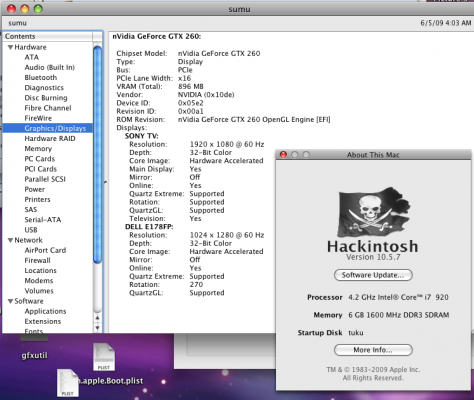The width and height of the screenshot is (474, 400).
Task: Select Audio (Built In) item
Action: coord(50,67)
